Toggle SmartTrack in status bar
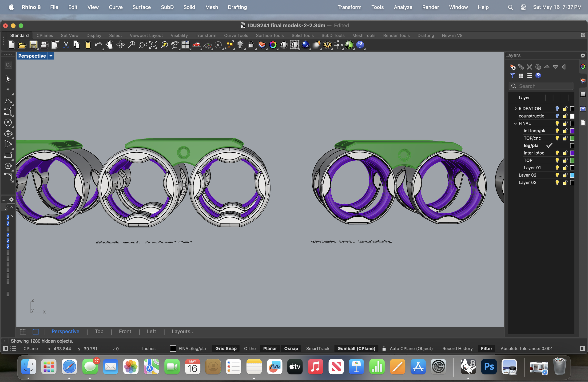Image resolution: width=588 pixels, height=382 pixels. pyautogui.click(x=318, y=348)
